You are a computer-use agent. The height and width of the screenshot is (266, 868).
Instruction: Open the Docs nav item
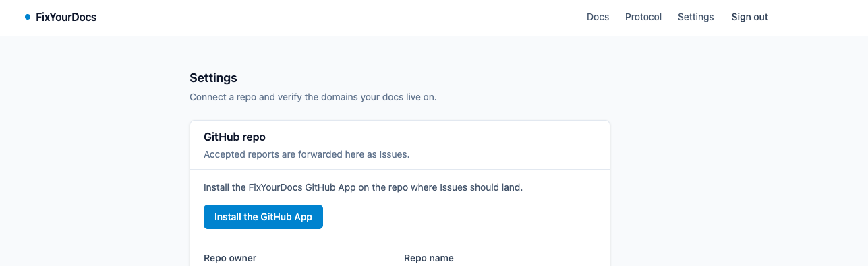[598, 17]
